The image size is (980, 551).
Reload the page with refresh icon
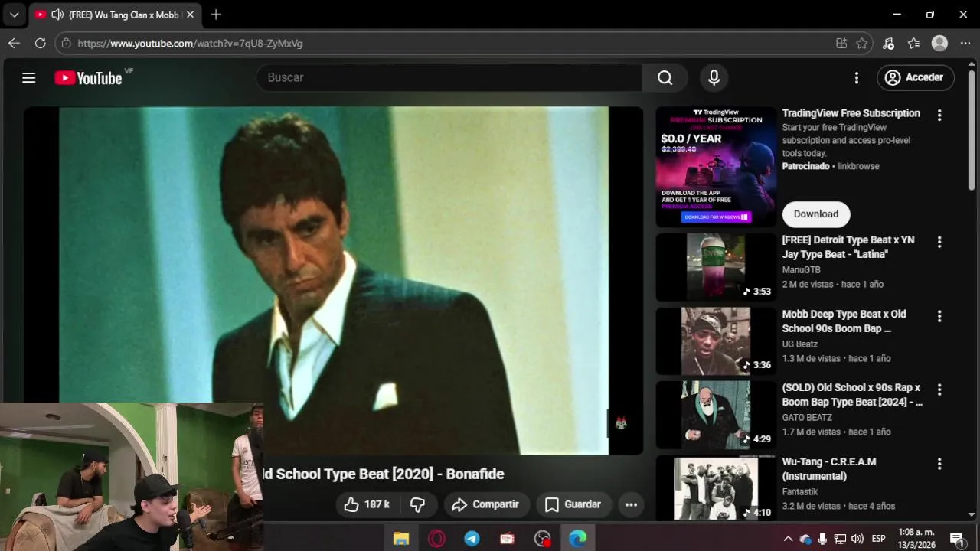[x=40, y=44]
